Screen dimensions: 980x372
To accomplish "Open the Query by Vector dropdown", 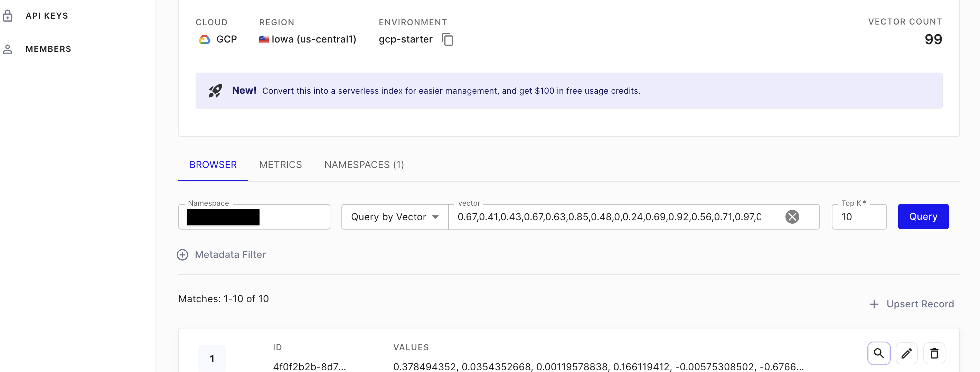I will click(x=394, y=217).
